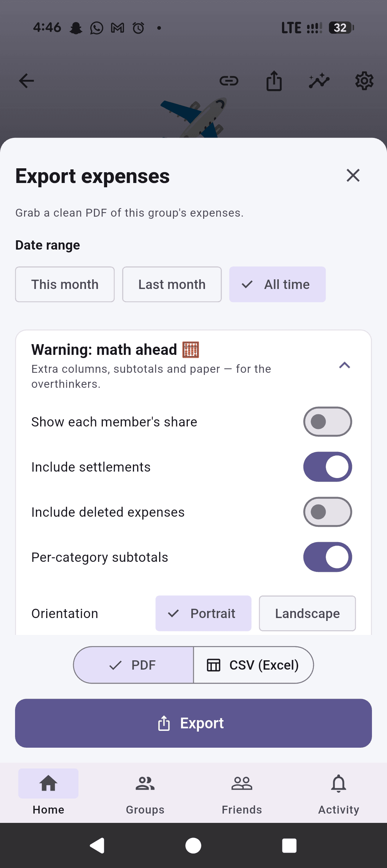Tap the Export button
The width and height of the screenshot is (387, 868).
[x=193, y=723]
